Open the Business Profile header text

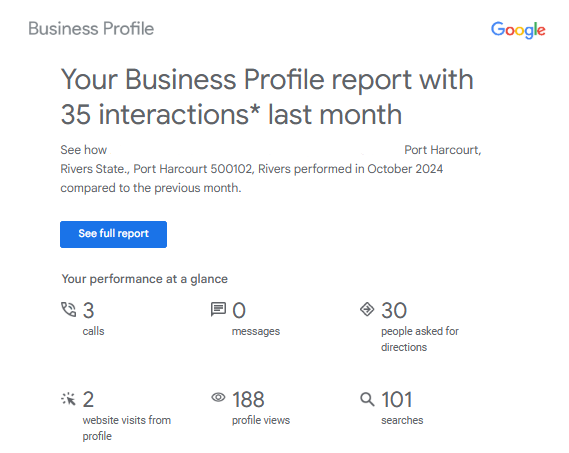click(x=91, y=29)
